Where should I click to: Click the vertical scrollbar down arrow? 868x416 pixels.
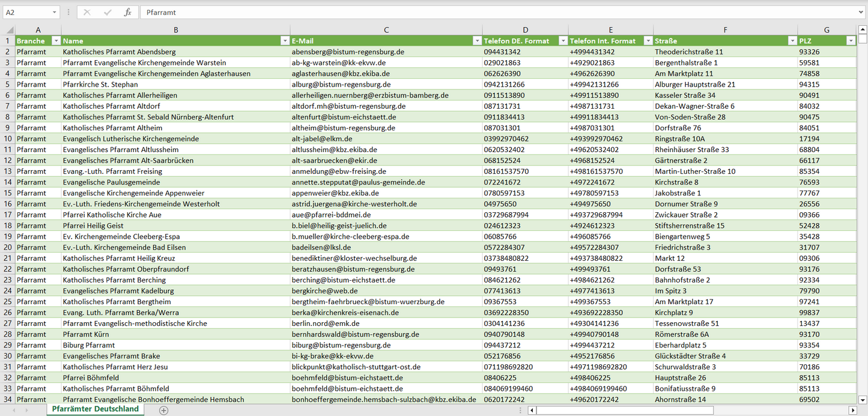863,399
